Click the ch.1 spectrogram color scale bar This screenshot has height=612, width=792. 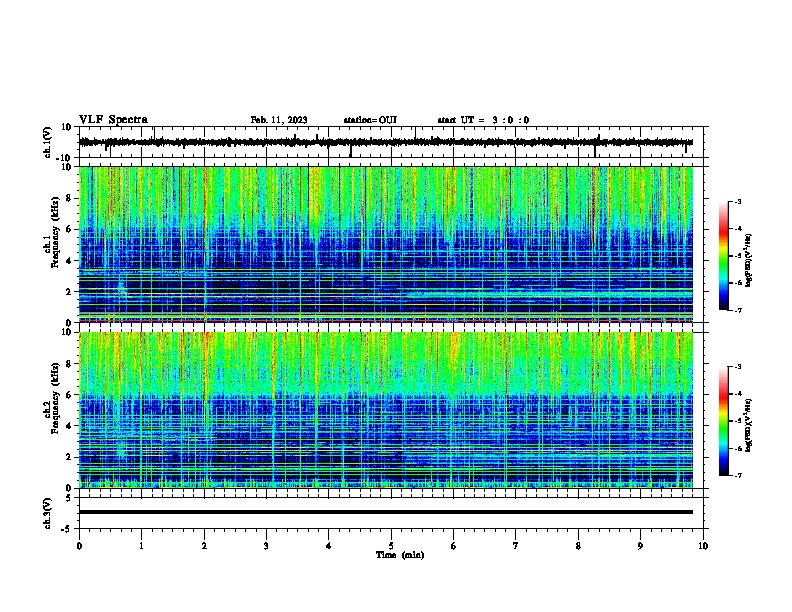point(723,256)
